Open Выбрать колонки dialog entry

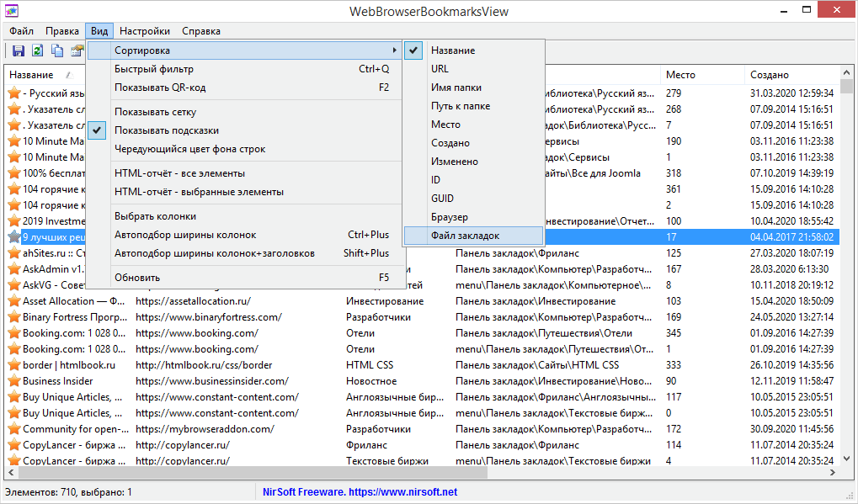245,216
